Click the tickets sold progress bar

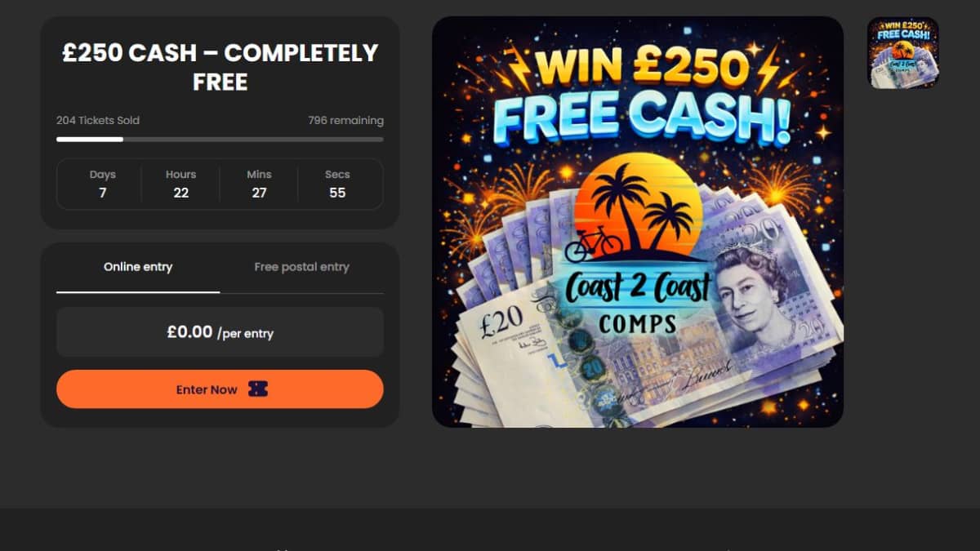[x=220, y=140]
